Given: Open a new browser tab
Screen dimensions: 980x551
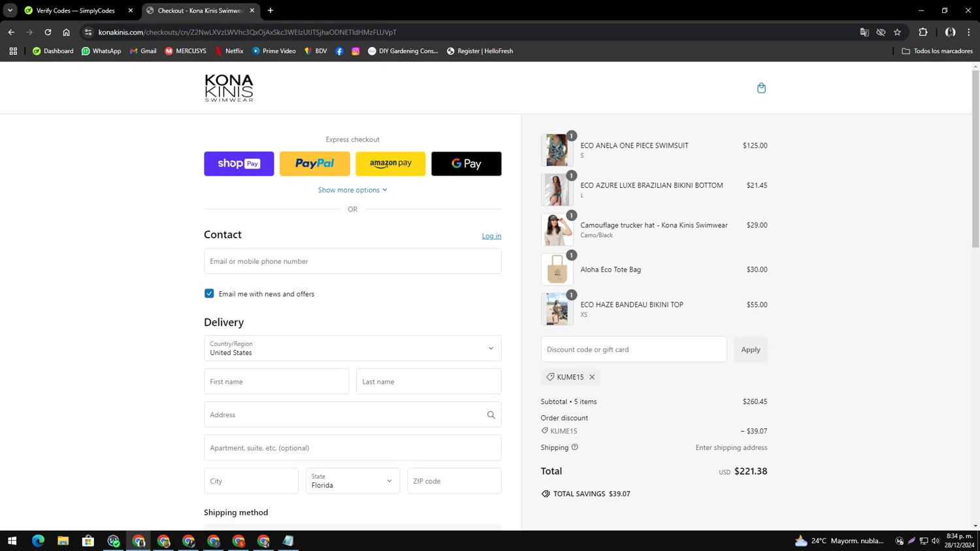Looking at the screenshot, I should pos(270,10).
